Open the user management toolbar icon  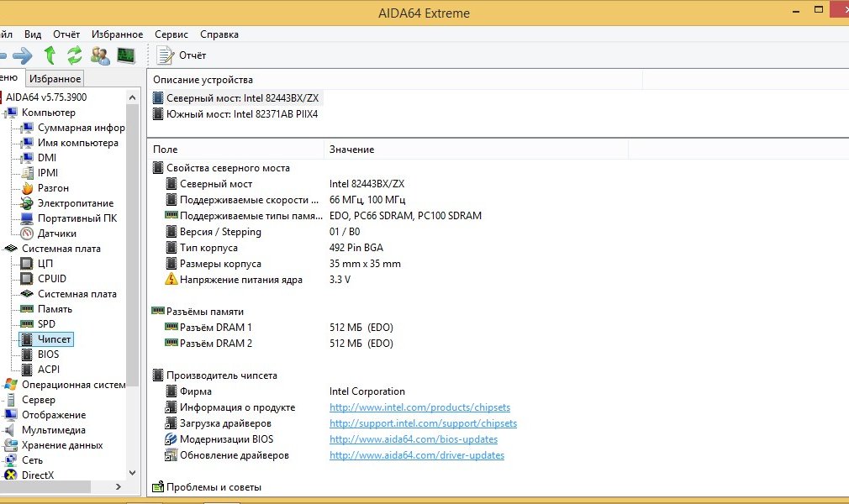tap(100, 55)
